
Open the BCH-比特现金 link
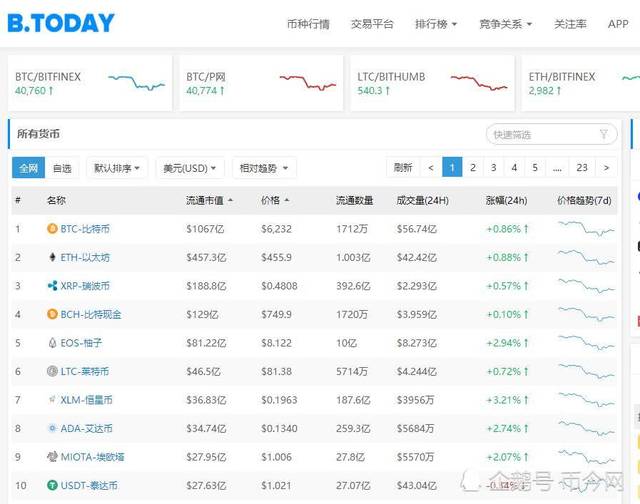(x=91, y=314)
